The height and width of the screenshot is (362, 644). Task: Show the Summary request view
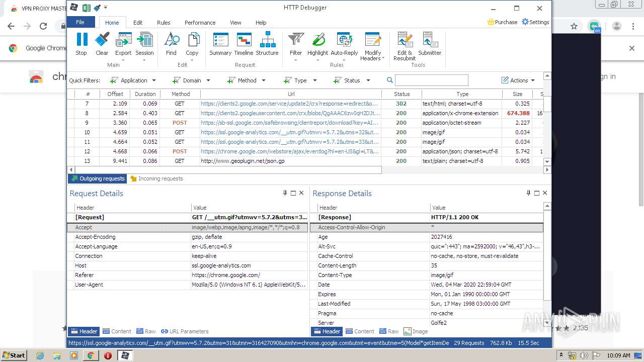220,44
